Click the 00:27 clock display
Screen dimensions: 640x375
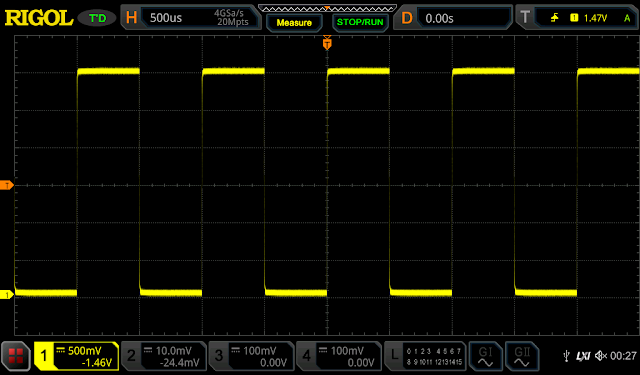(623, 356)
